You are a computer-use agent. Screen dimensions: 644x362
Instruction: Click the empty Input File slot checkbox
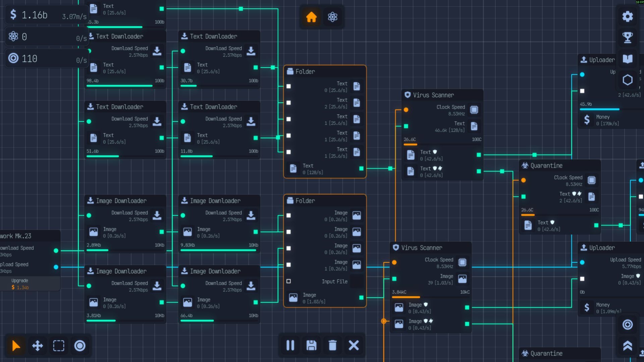tap(288, 281)
